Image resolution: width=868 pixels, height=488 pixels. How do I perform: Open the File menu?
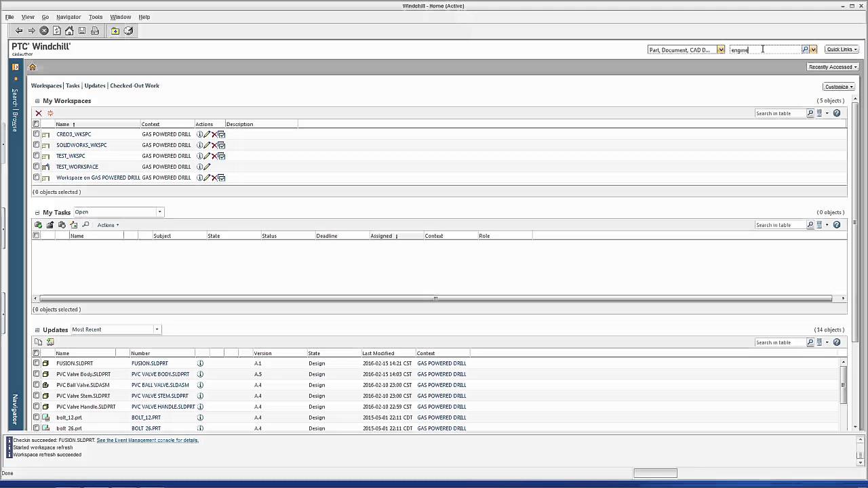click(x=9, y=17)
